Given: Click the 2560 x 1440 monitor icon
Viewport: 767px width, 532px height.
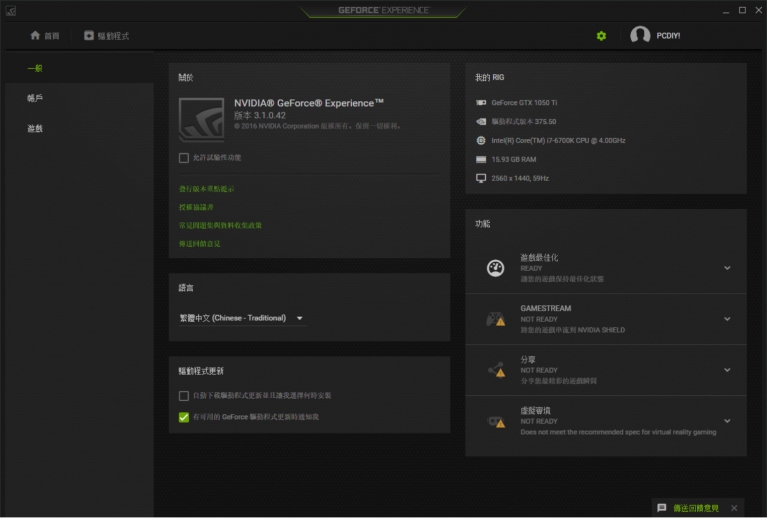Looking at the screenshot, I should coord(481,178).
